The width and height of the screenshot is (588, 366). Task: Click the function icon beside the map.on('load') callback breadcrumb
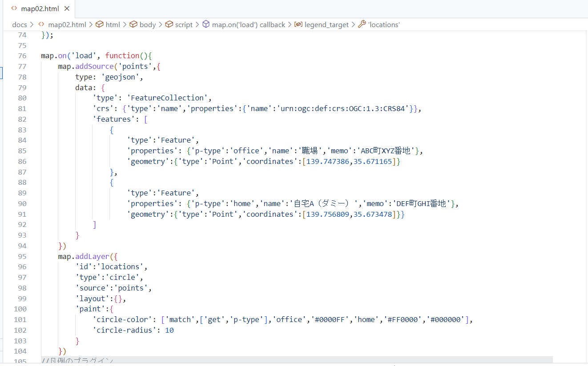[x=206, y=25]
